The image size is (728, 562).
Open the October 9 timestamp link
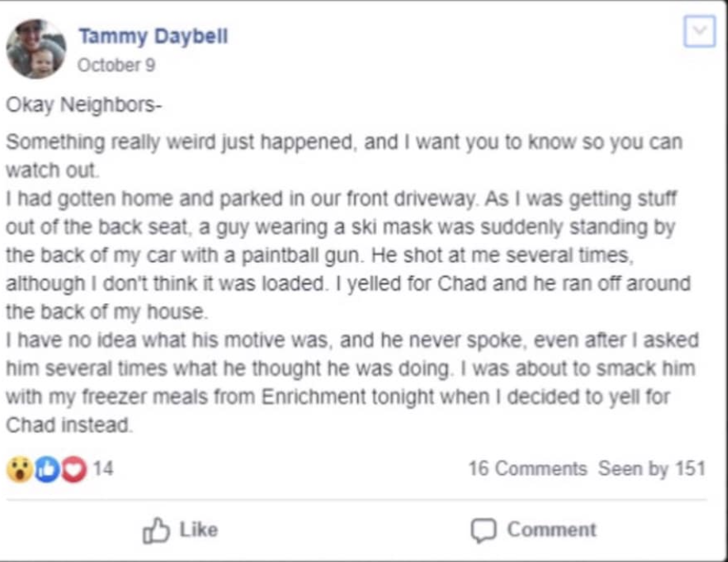click(x=116, y=65)
